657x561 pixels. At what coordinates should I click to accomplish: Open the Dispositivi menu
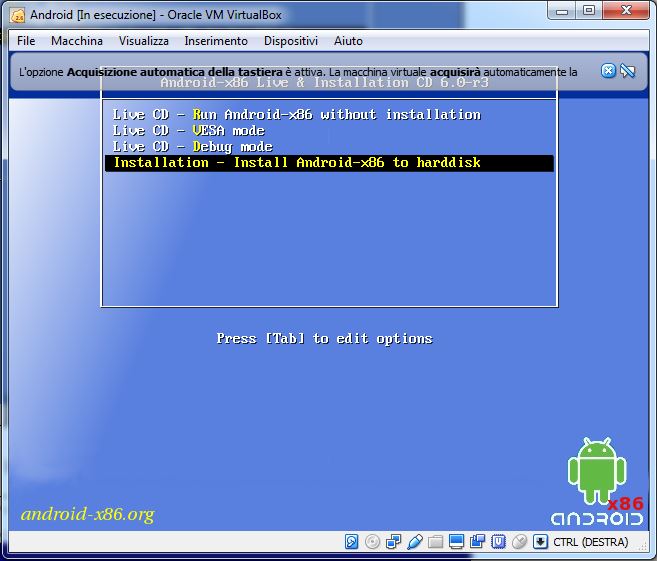(x=291, y=41)
